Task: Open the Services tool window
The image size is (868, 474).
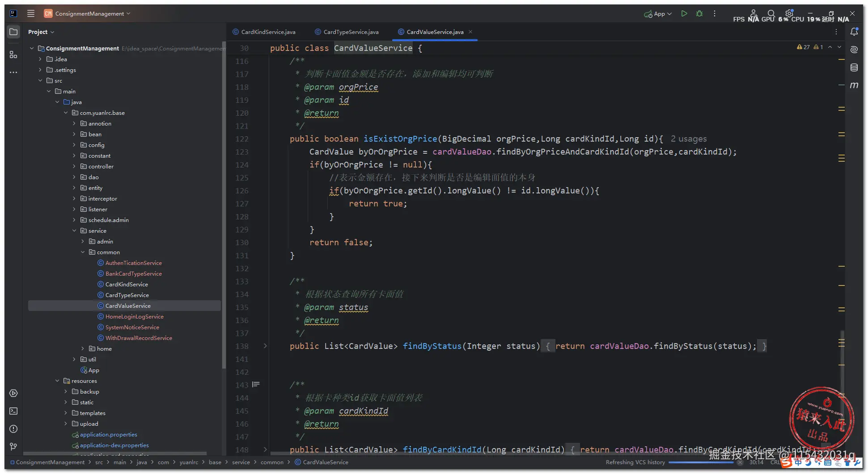Action: coord(13,393)
